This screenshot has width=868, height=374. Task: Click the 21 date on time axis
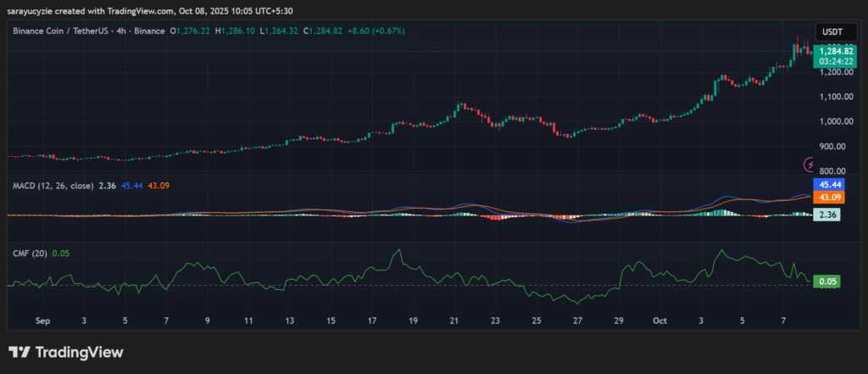tap(454, 321)
